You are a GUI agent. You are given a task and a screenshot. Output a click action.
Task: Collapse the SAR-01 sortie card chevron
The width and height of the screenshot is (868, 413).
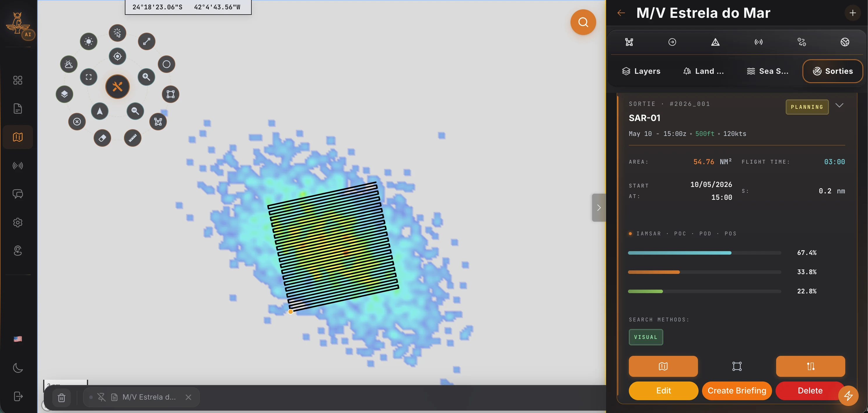[x=839, y=106]
